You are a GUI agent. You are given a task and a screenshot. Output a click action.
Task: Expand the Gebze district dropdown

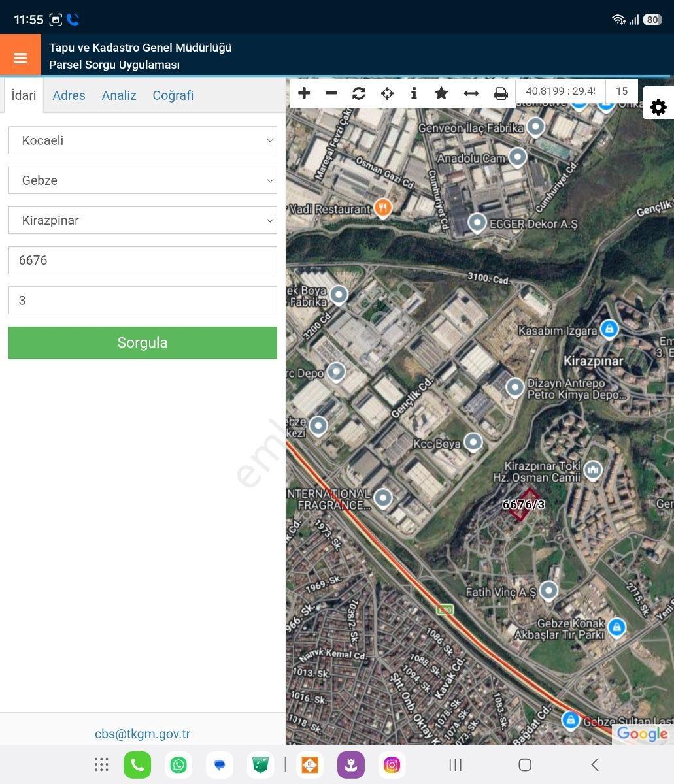(x=143, y=180)
